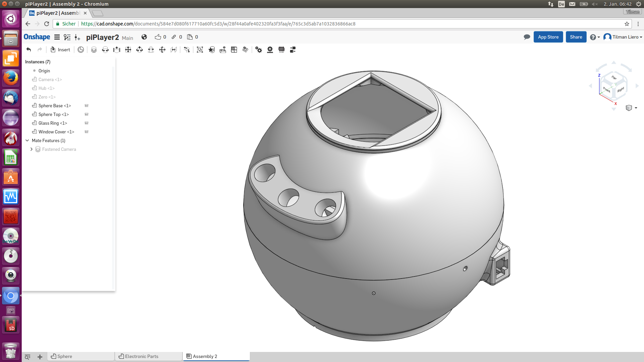
Task: Click the copies count icon
Action: [190, 37]
